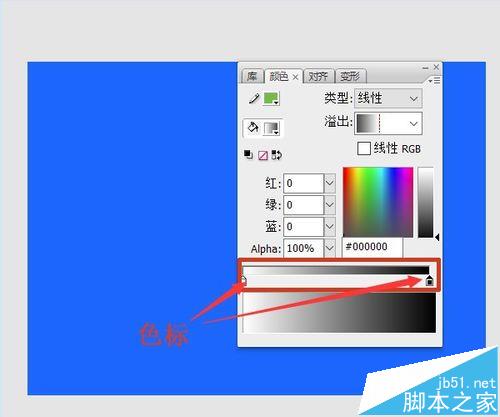
Task: Open the color panel options menu icon
Action: [x=435, y=80]
